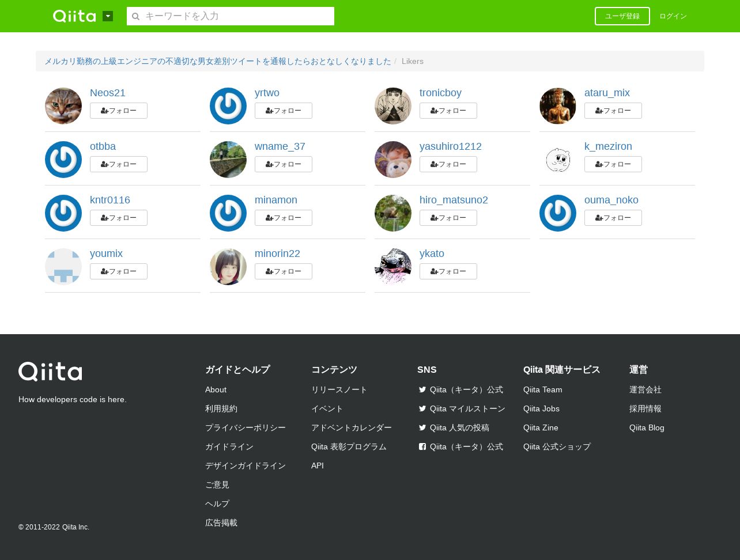Follow user hiro_matsuno2
This screenshot has height=560, width=740.
pos(448,218)
